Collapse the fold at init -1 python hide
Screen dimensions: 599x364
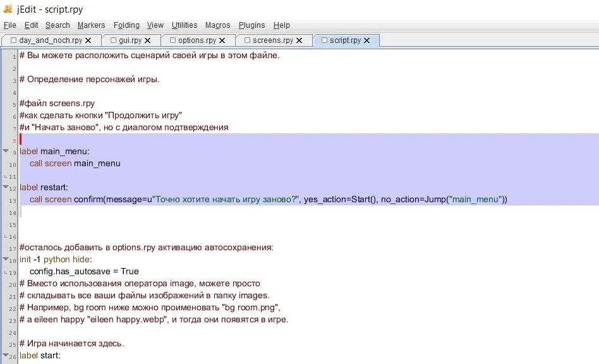tap(6, 259)
